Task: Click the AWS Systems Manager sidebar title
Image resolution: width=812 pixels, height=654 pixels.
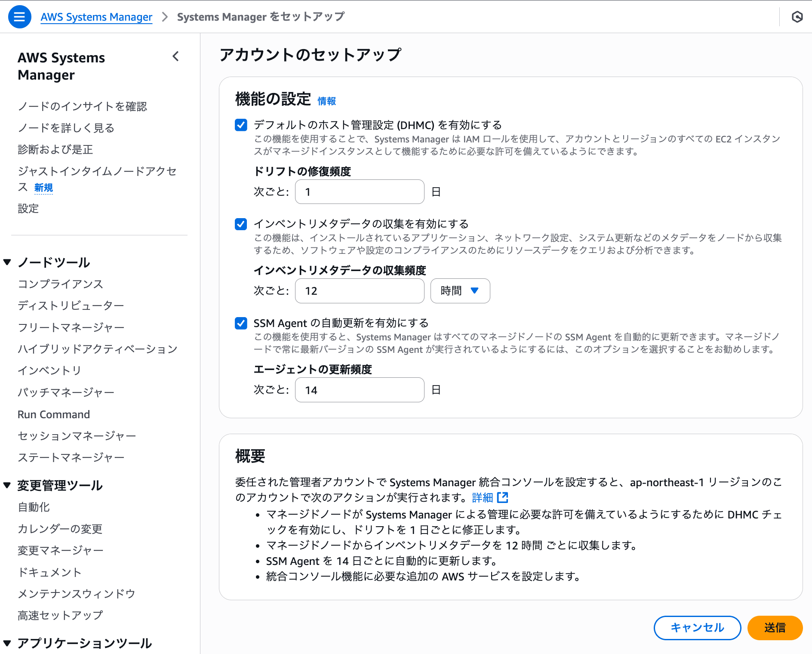Action: pyautogui.click(x=61, y=66)
